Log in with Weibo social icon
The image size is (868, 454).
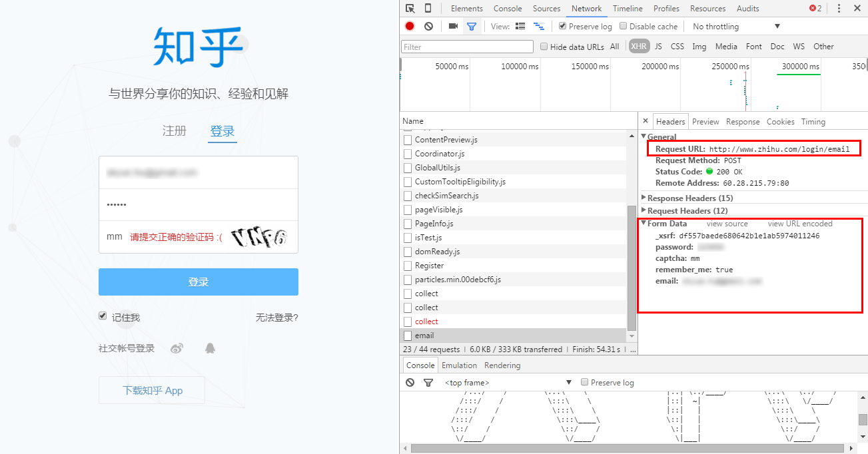177,348
